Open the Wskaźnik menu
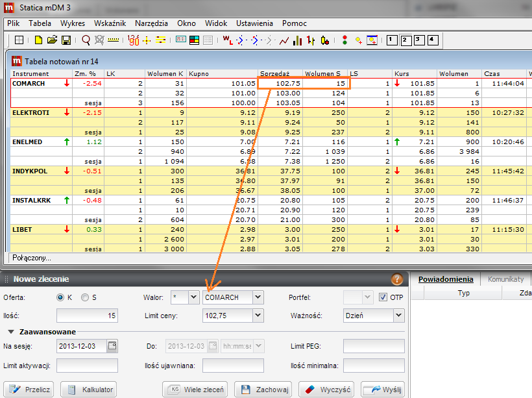The width and height of the screenshot is (532, 398). point(110,23)
